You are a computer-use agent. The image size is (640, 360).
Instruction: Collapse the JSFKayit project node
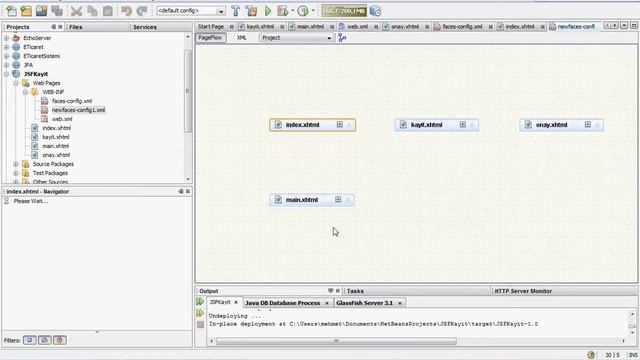tap(6, 74)
